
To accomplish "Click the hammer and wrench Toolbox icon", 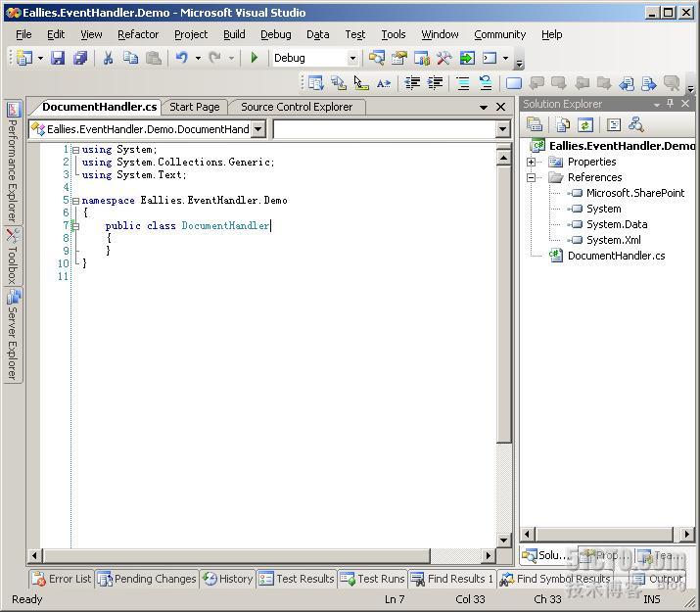I will tap(444, 58).
